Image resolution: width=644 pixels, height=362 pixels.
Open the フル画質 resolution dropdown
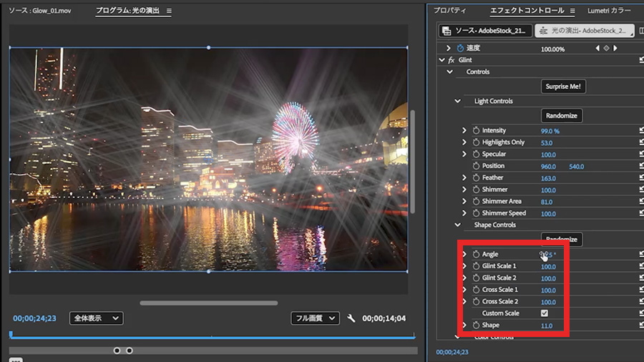point(315,318)
